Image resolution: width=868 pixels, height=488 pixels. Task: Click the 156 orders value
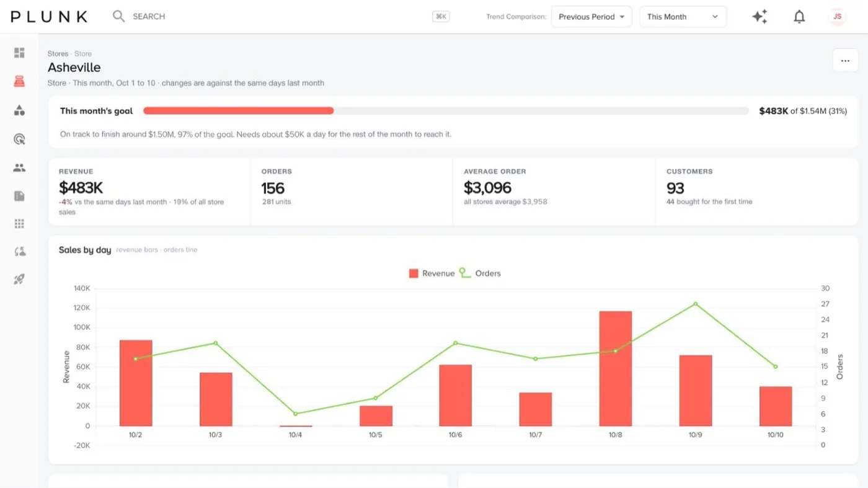pos(273,188)
